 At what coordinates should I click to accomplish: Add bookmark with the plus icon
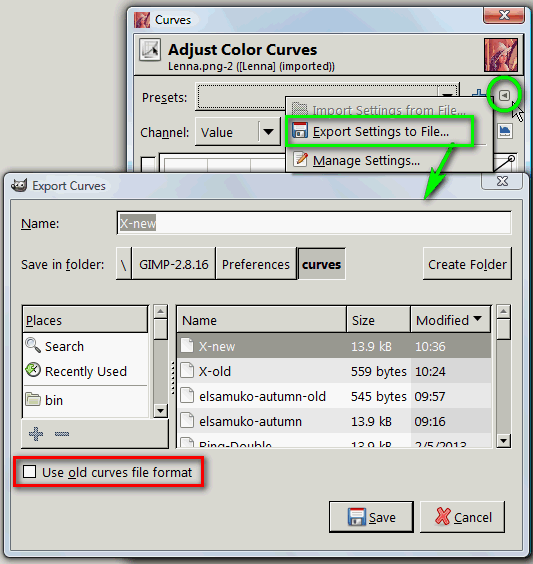coord(36,434)
